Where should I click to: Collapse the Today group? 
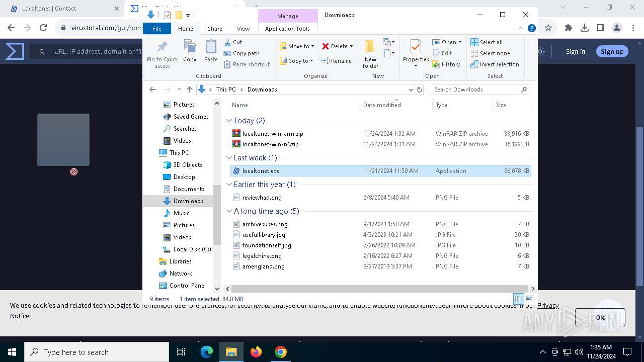(x=229, y=121)
